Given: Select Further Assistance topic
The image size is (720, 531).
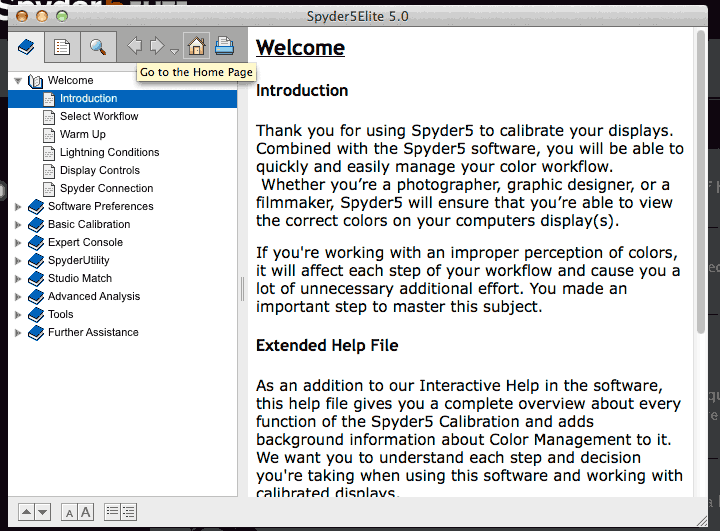Looking at the screenshot, I should [93, 332].
